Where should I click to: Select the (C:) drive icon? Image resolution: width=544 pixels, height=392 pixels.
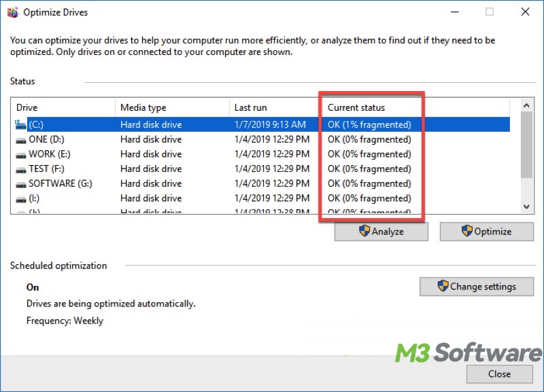(x=20, y=124)
